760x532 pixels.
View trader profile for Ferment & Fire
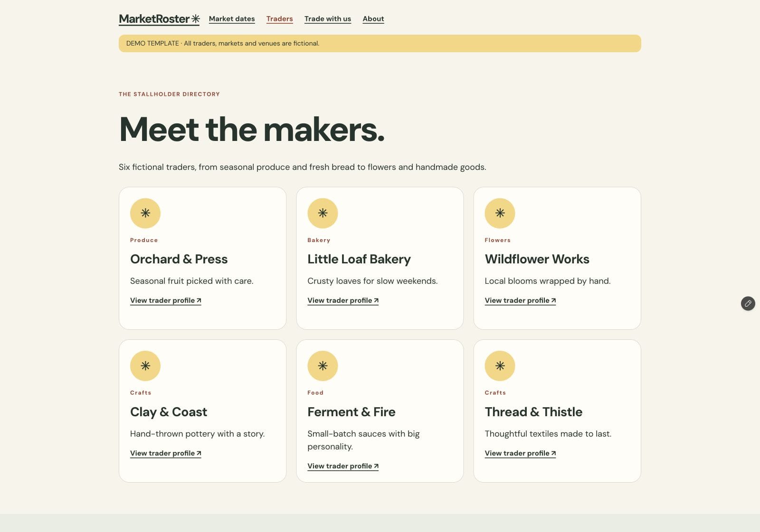click(343, 466)
